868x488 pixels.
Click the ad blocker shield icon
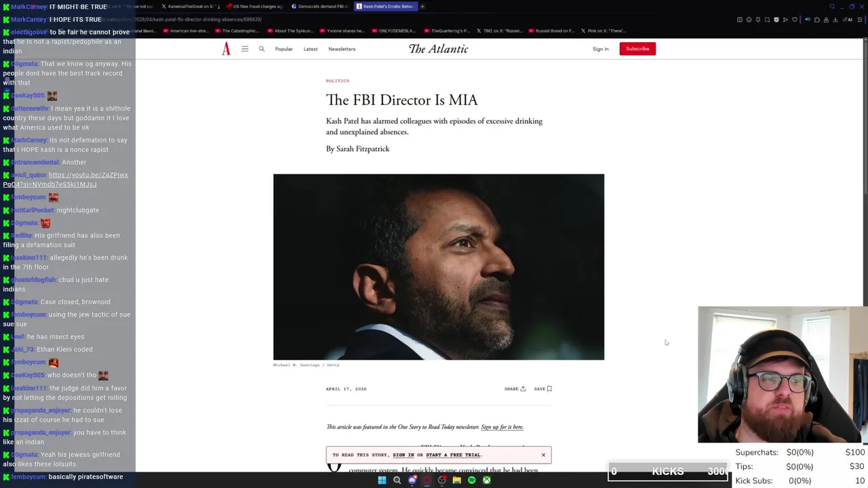coord(776,20)
